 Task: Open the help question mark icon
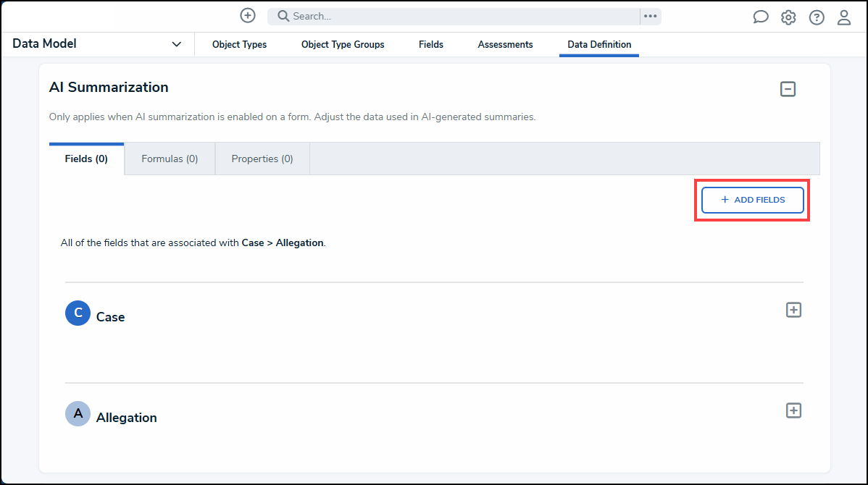[x=816, y=17]
